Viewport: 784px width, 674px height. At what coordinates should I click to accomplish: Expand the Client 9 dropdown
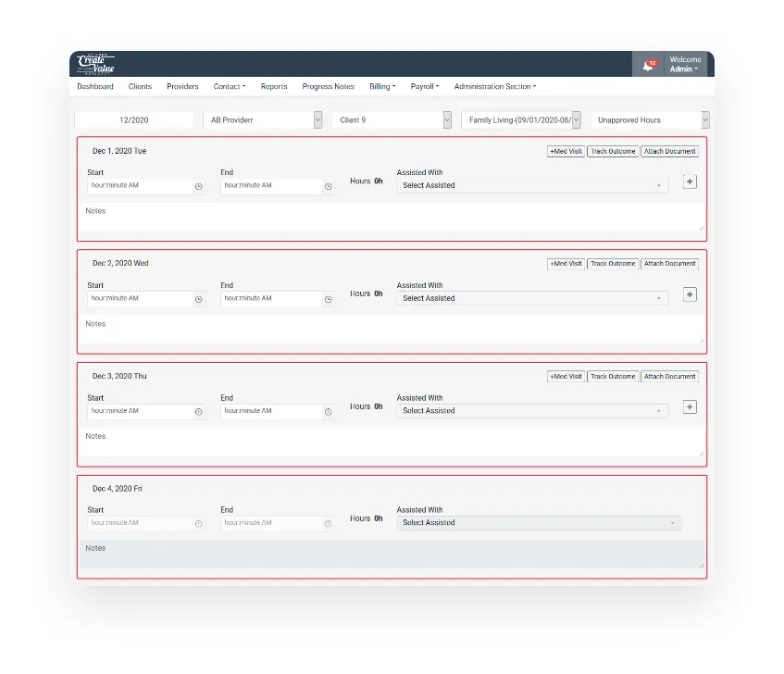[x=392, y=120]
